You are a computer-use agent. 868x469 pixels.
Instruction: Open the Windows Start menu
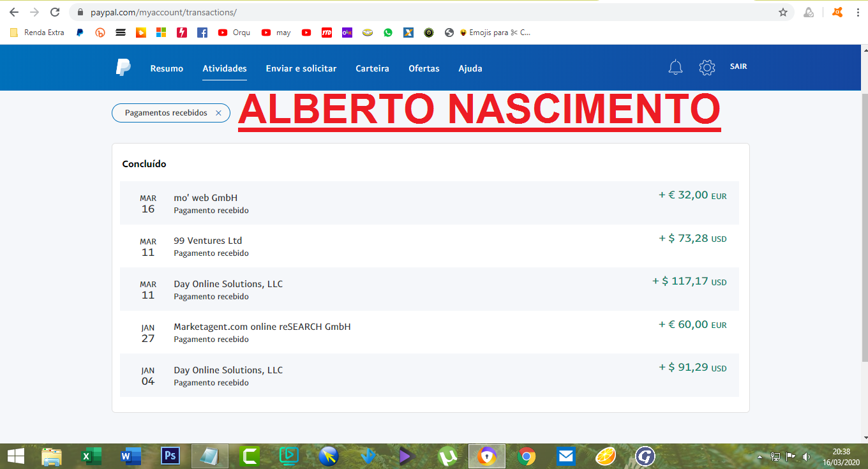pos(15,456)
